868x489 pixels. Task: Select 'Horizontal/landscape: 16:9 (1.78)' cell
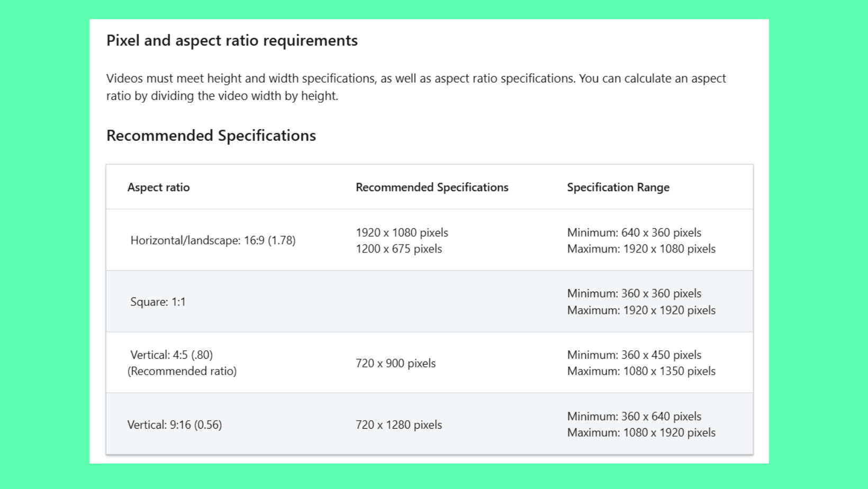tap(213, 240)
